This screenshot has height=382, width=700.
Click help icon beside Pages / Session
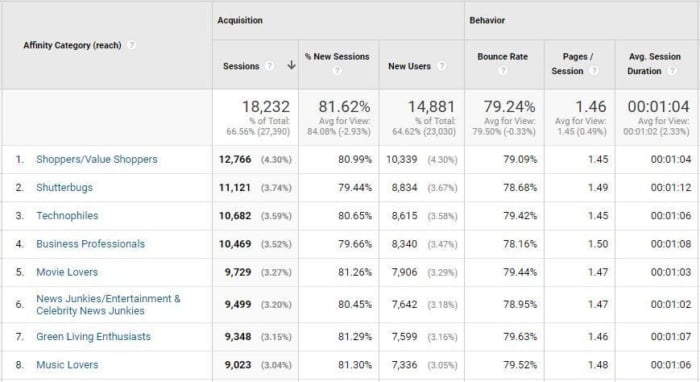point(594,71)
